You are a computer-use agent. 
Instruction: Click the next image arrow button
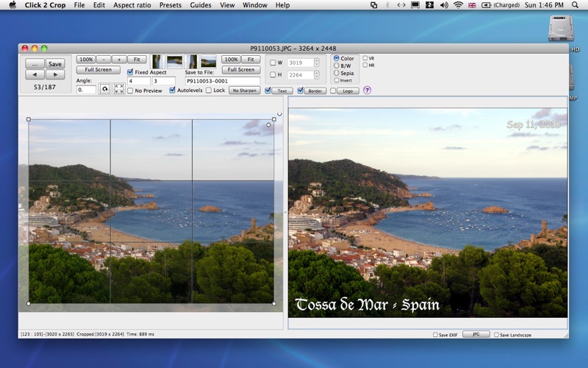[x=55, y=75]
